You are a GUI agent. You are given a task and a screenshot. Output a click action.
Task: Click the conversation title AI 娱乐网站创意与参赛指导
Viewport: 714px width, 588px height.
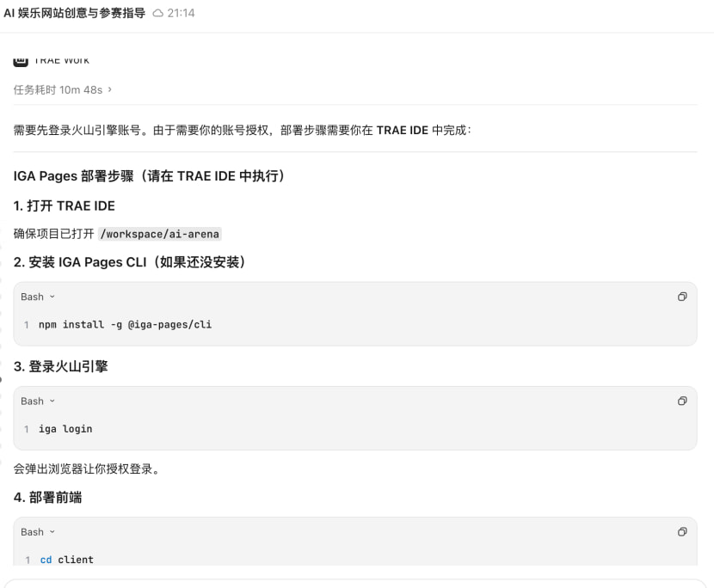click(74, 13)
